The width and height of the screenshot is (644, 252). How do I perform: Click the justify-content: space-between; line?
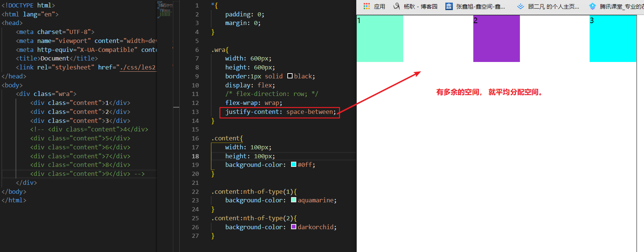click(x=280, y=112)
